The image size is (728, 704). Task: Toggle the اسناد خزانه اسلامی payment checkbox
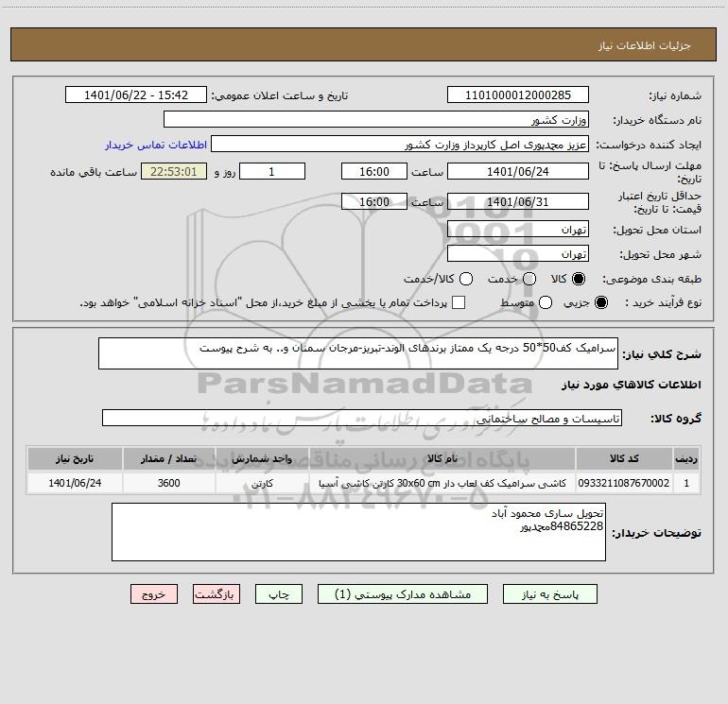point(459,302)
